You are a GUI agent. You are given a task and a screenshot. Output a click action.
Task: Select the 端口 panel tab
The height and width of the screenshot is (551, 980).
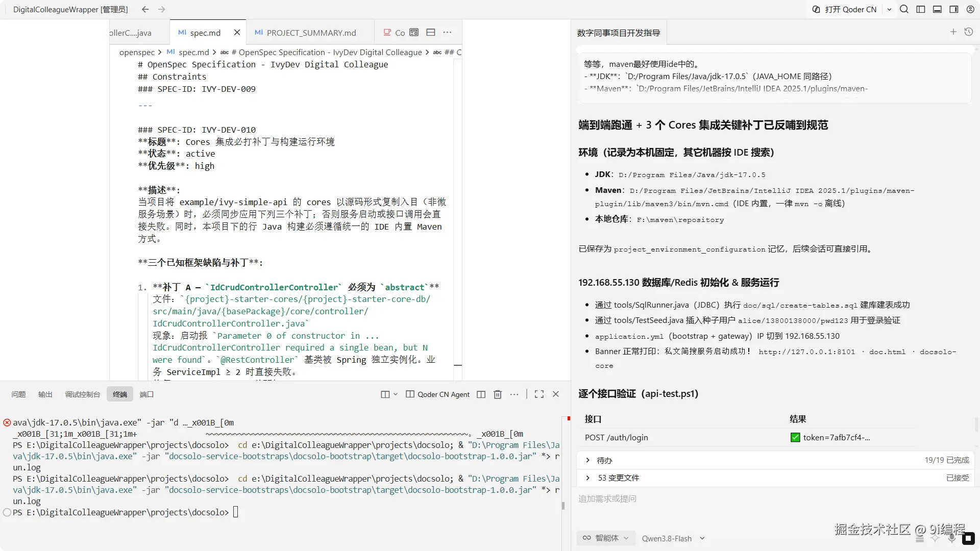click(x=146, y=394)
